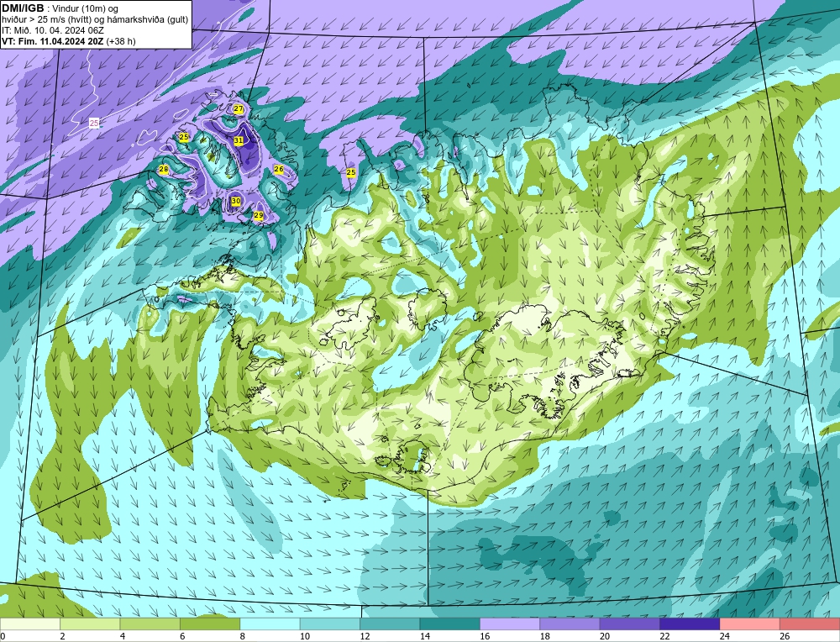
Task: Click the 'IT: Mið. 10. 04. 2024 06Z' line
Action: 52,30
